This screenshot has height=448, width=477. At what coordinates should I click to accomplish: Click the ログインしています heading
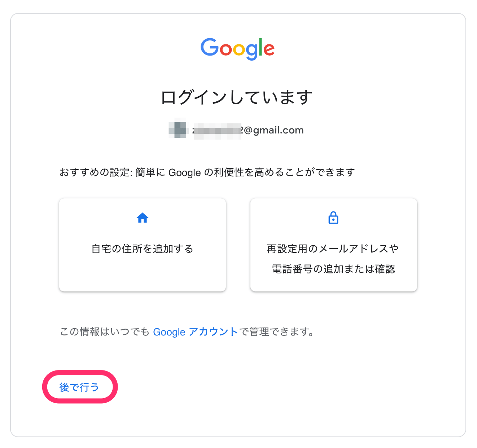point(236,97)
